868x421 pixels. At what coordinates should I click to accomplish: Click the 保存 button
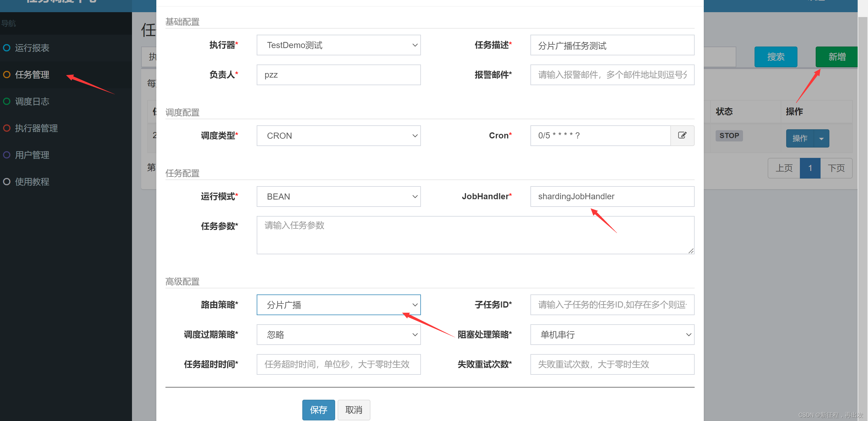tap(318, 410)
